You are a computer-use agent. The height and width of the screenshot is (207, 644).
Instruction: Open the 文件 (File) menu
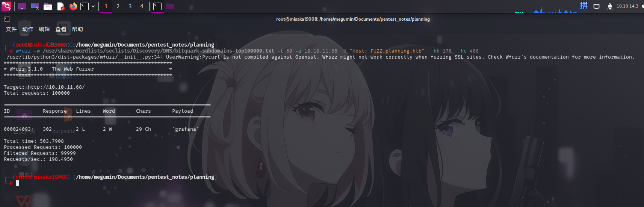point(11,29)
